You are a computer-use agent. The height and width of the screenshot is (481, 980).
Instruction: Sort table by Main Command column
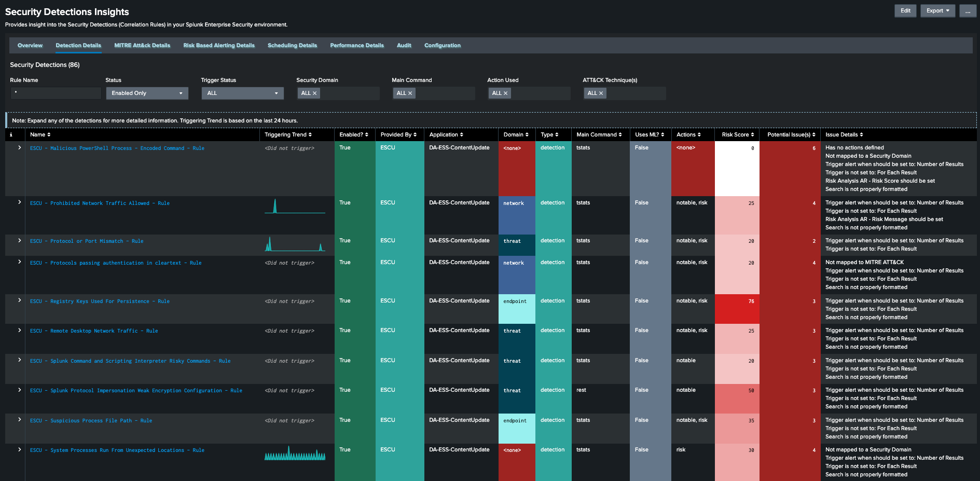pyautogui.click(x=599, y=134)
